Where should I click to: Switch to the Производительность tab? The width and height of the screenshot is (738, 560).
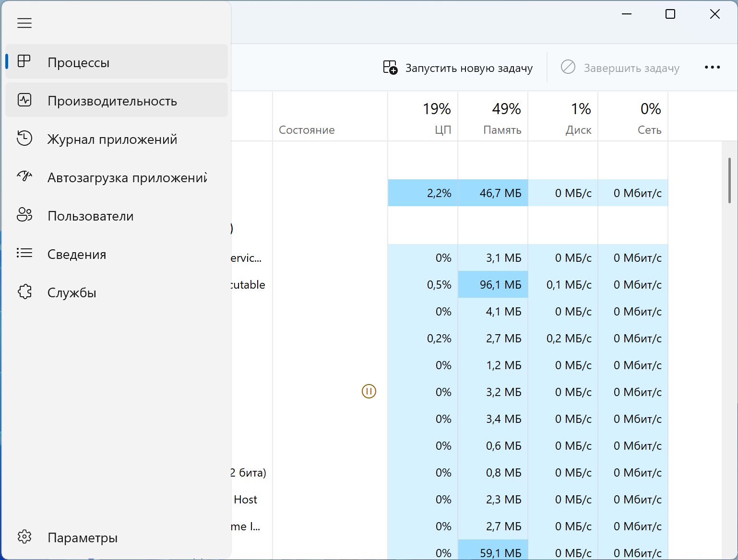click(112, 101)
